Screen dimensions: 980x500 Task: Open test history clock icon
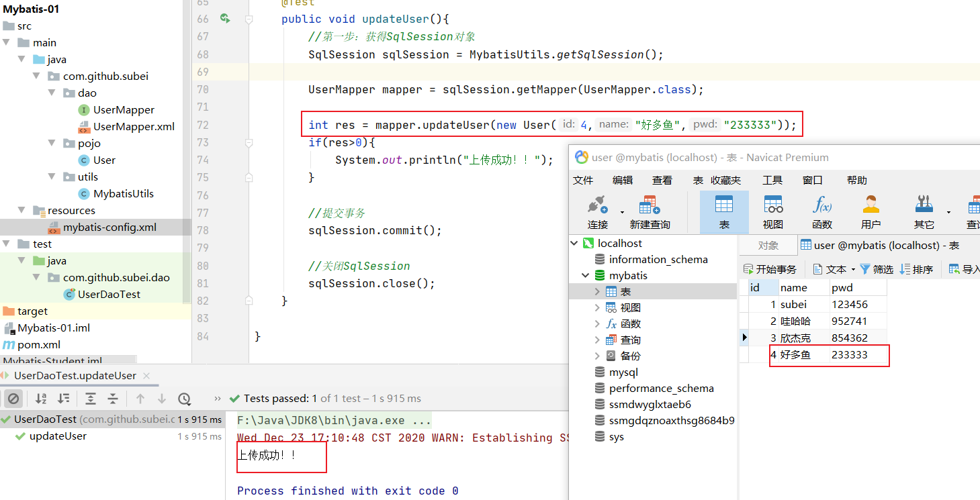(x=184, y=399)
